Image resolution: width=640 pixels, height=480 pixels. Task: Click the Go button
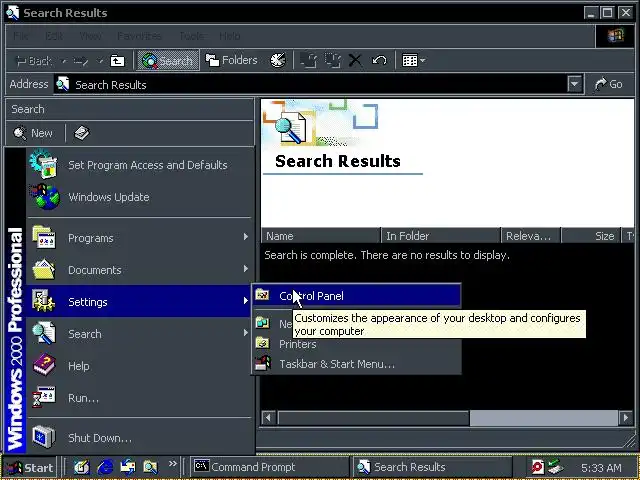[x=609, y=84]
